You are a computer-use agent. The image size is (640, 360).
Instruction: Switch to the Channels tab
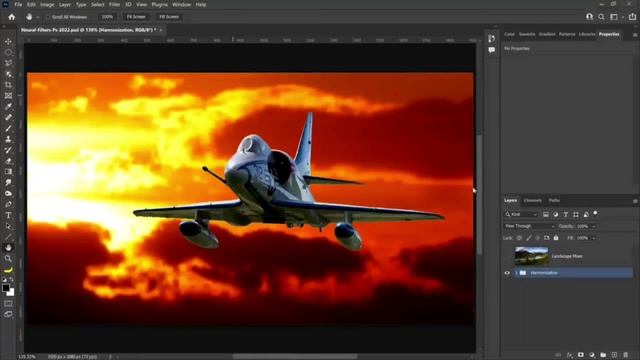(533, 200)
